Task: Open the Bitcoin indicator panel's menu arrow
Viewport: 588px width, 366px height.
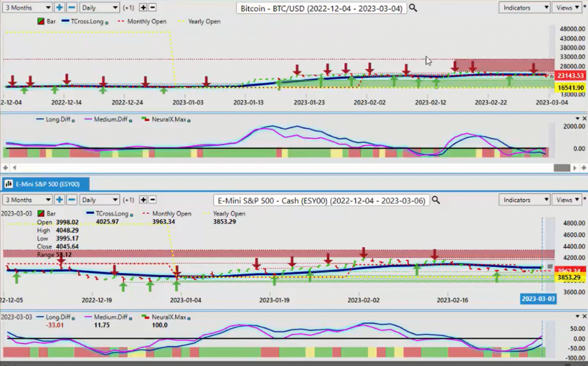Action: 578,118
